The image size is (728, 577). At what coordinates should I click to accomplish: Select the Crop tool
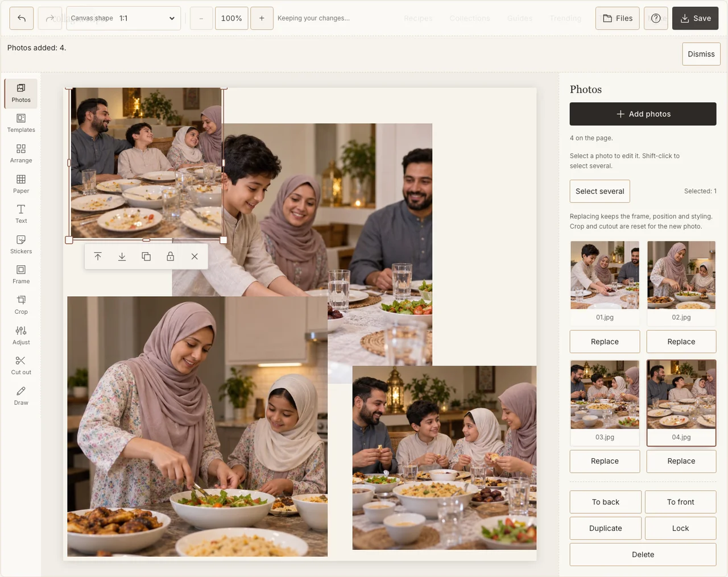point(21,305)
